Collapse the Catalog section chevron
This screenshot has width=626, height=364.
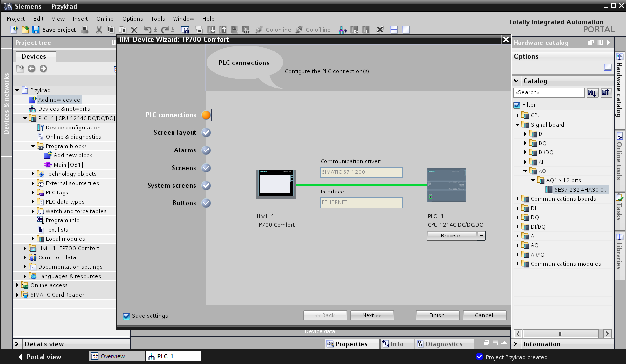tap(516, 81)
